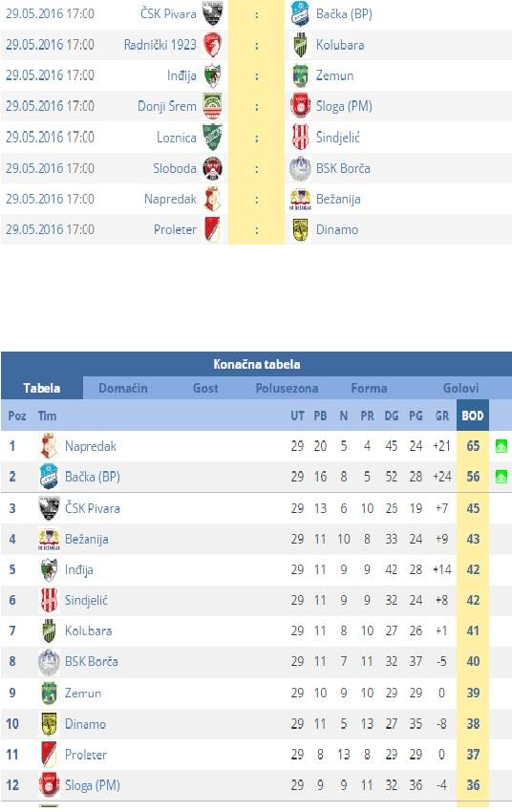Click the Loznica green crest

[212, 138]
